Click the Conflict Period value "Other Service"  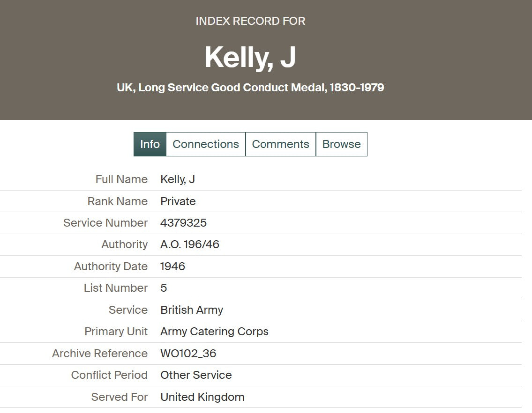196,375
